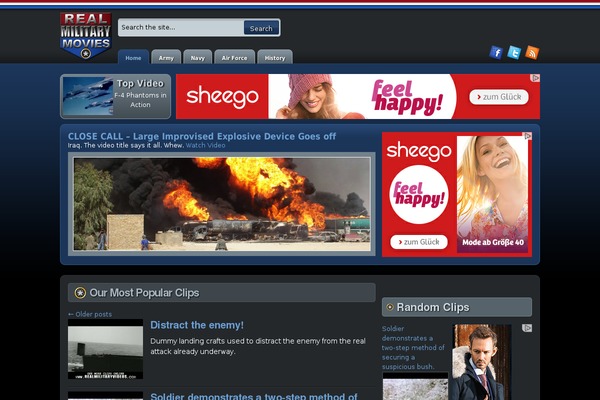Screen dimensions: 600x400
Task: Open the Air Force tab
Action: [235, 57]
